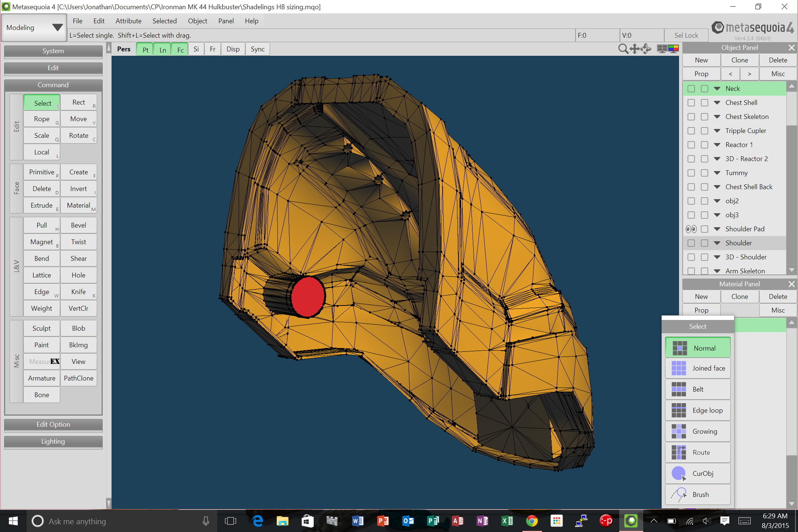This screenshot has width=798, height=532.
Task: Toggle lock checkbox of Chest Shell
Action: pyautogui.click(x=705, y=103)
